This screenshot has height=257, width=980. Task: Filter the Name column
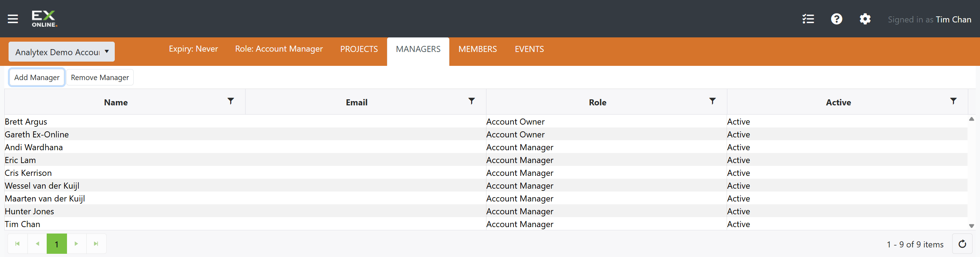[x=231, y=101]
